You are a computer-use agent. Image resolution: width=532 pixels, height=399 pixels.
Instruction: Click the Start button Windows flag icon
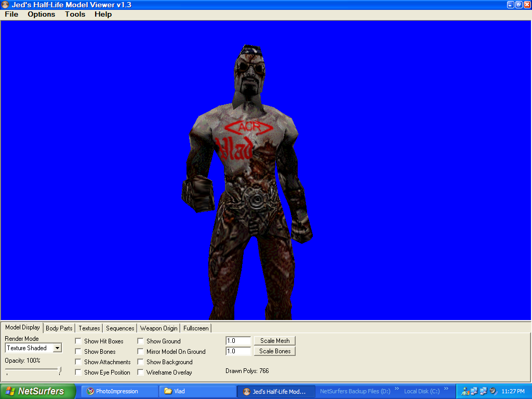pos(10,391)
